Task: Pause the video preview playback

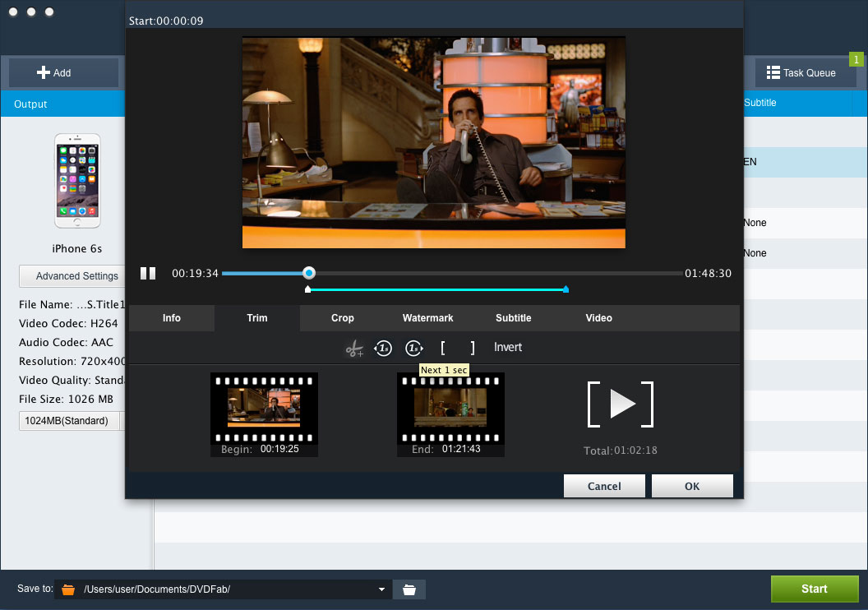Action: pos(148,273)
